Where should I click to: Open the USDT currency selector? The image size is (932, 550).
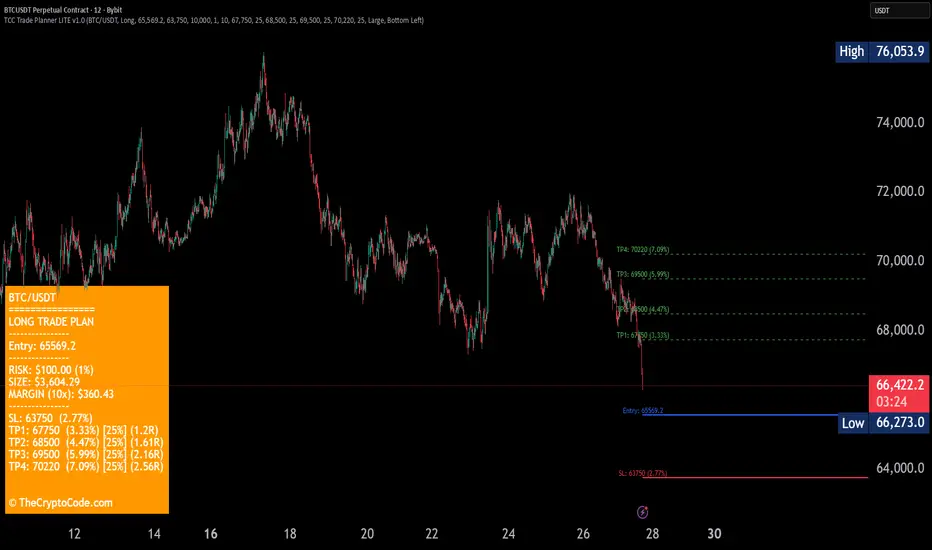899,10
